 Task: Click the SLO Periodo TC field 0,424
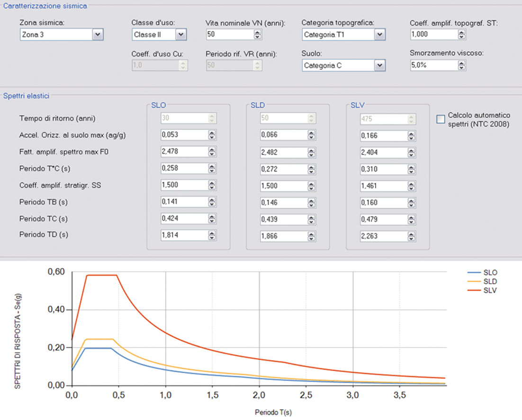click(184, 219)
